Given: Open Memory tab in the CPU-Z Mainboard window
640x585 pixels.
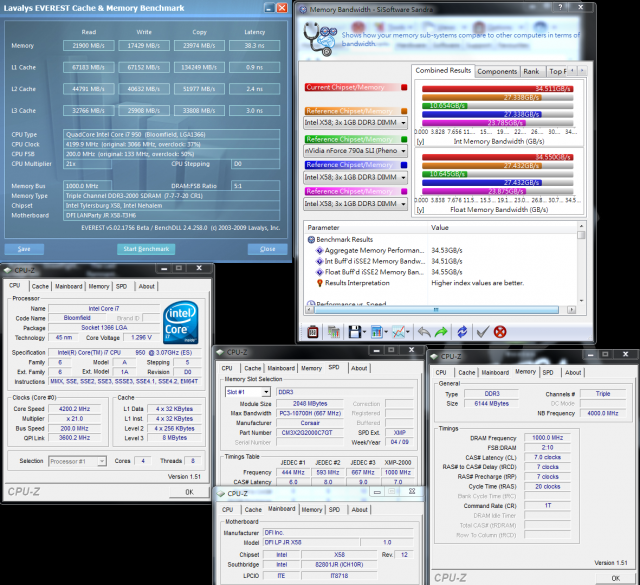Looking at the screenshot, I should tap(312, 509).
